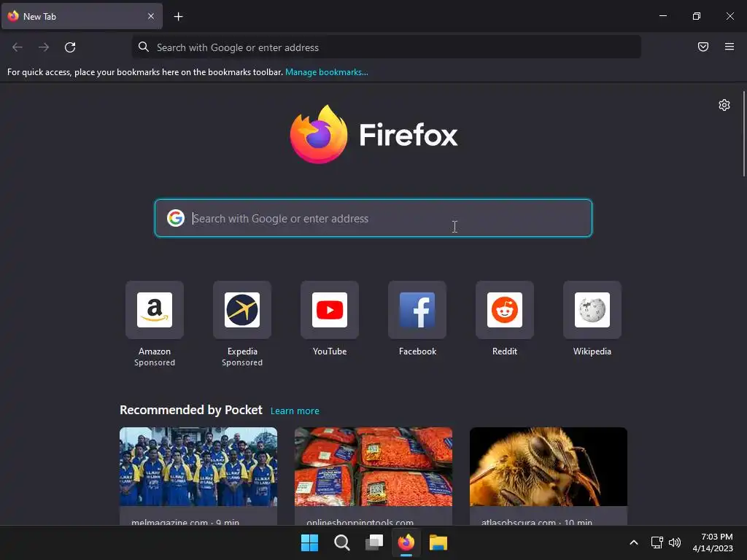Click the Google logo in search box
Image resolution: width=747 pixels, height=560 pixels.
pos(176,218)
